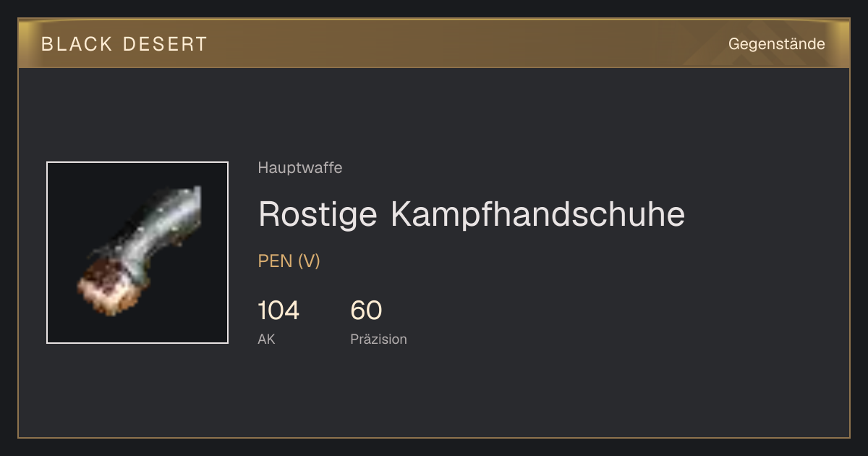Click the AK stat label
This screenshot has width=868, height=456.
[267, 339]
